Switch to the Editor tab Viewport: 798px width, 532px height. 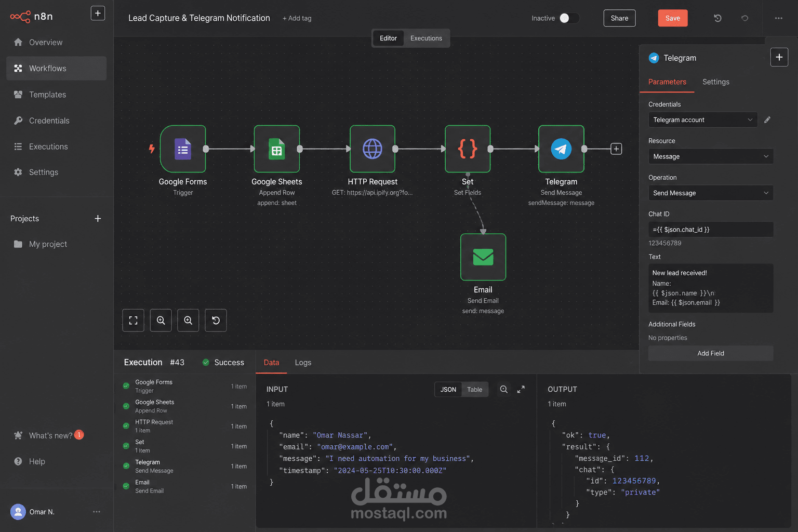click(x=388, y=38)
